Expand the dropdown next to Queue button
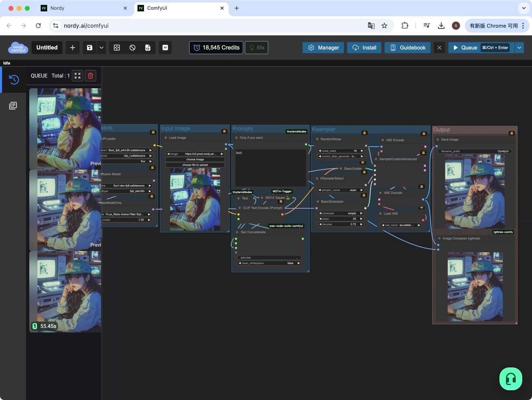Viewport: 532px width, 400px height. coord(519,48)
